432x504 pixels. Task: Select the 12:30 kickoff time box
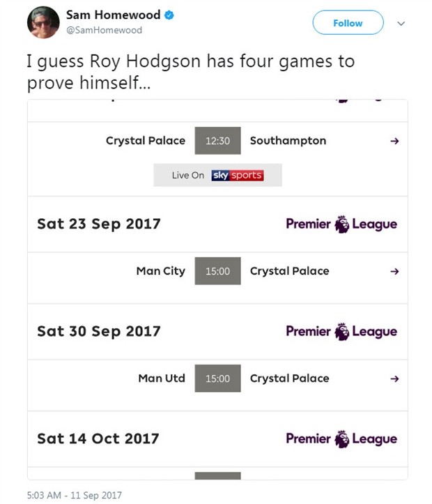(217, 141)
